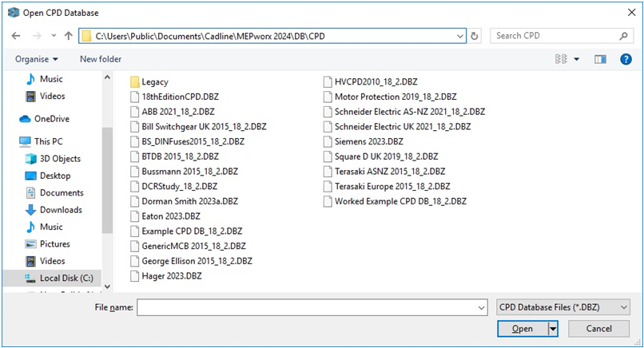Viewport: 644px width, 348px height.
Task: Expand the address bar path dropdown
Action: click(460, 36)
